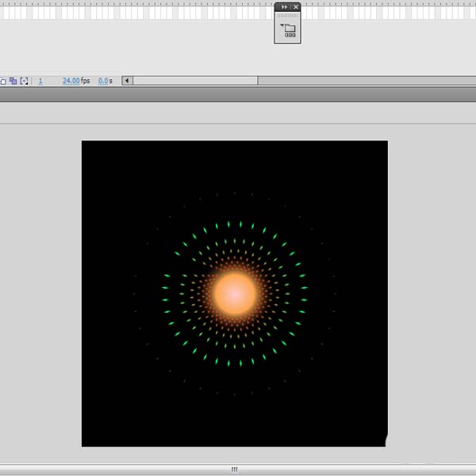Click the panel grip handle at bottom center
476x476 pixels.
pos(234,470)
